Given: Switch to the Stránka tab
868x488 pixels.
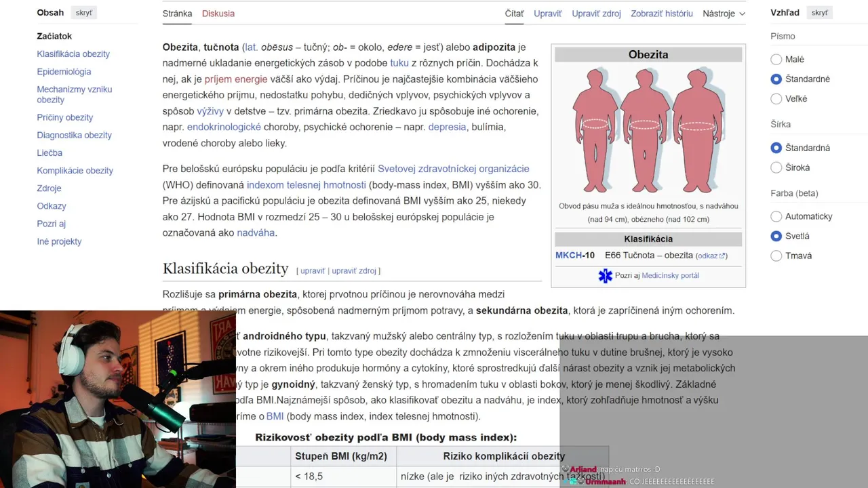Looking at the screenshot, I should [x=177, y=14].
